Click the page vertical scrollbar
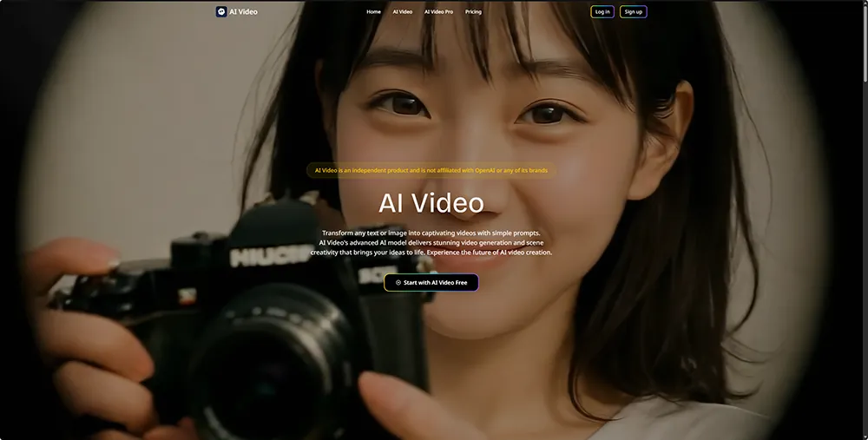This screenshot has width=868, height=440. coord(865,43)
